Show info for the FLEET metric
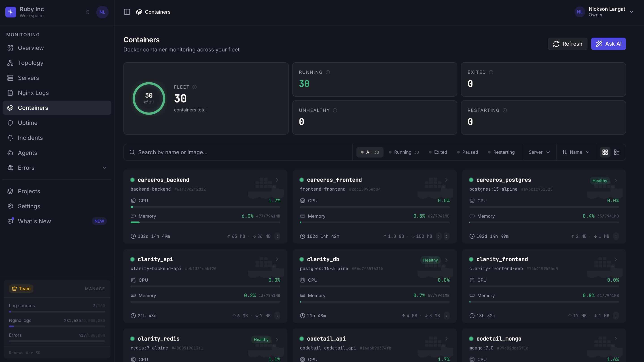This screenshot has height=362, width=644. pyautogui.click(x=195, y=87)
